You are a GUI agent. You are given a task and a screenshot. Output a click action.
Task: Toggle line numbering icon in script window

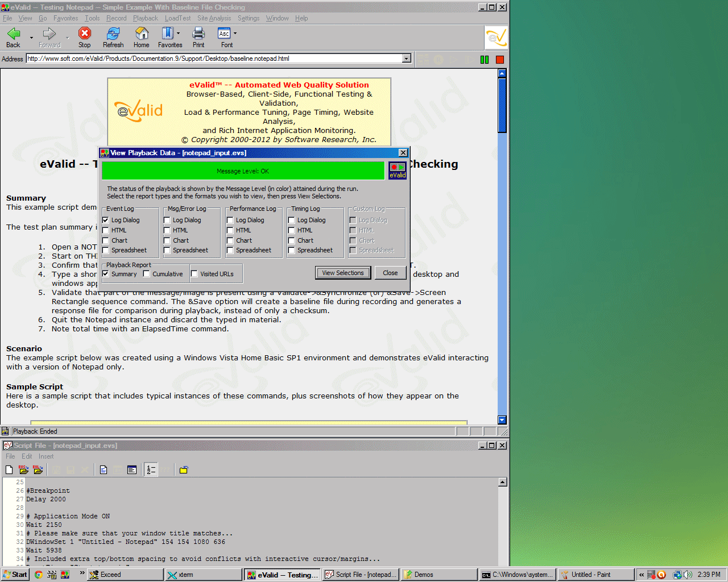coord(151,469)
